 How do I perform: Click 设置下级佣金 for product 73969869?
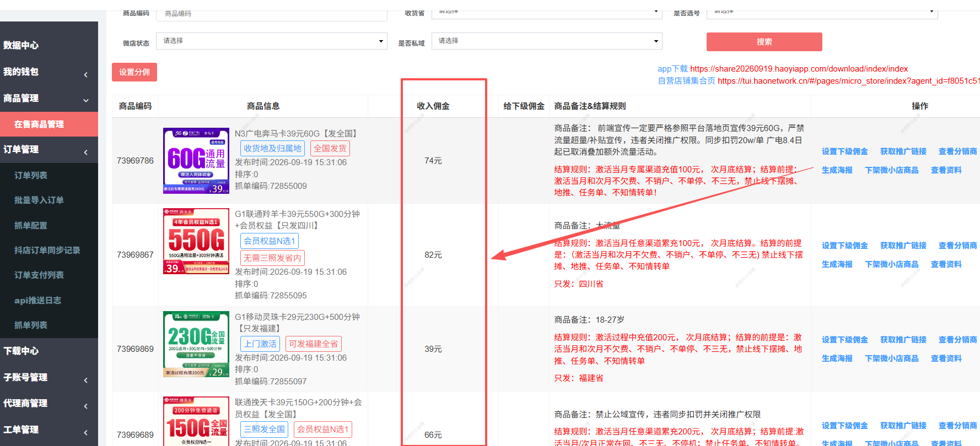point(845,340)
